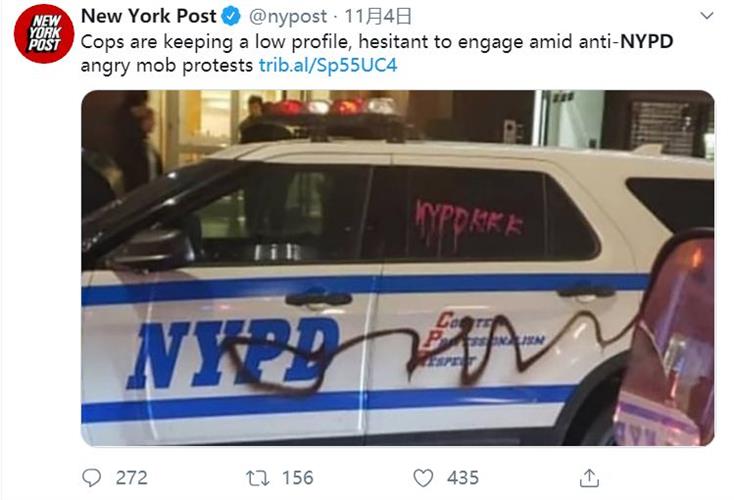Click the reply speech bubble icon
This screenshot has height=500, width=734.
click(91, 478)
